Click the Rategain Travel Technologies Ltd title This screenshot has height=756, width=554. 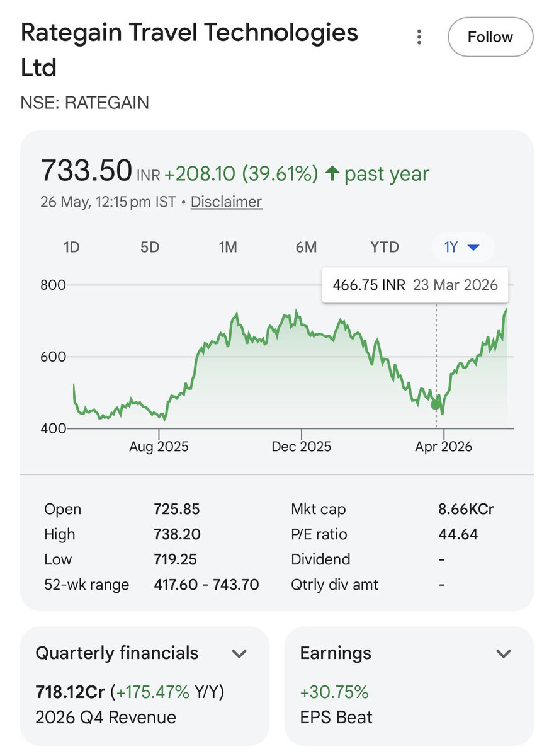point(189,49)
